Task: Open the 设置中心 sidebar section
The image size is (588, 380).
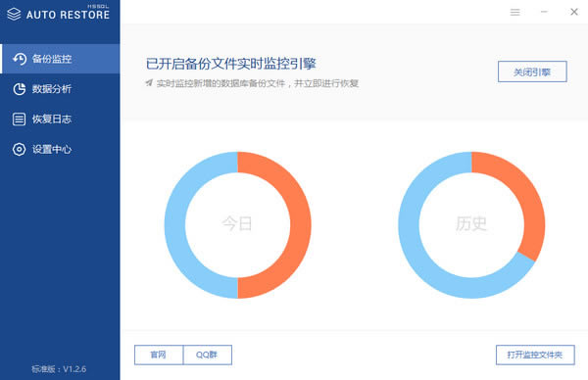Action: pos(60,149)
